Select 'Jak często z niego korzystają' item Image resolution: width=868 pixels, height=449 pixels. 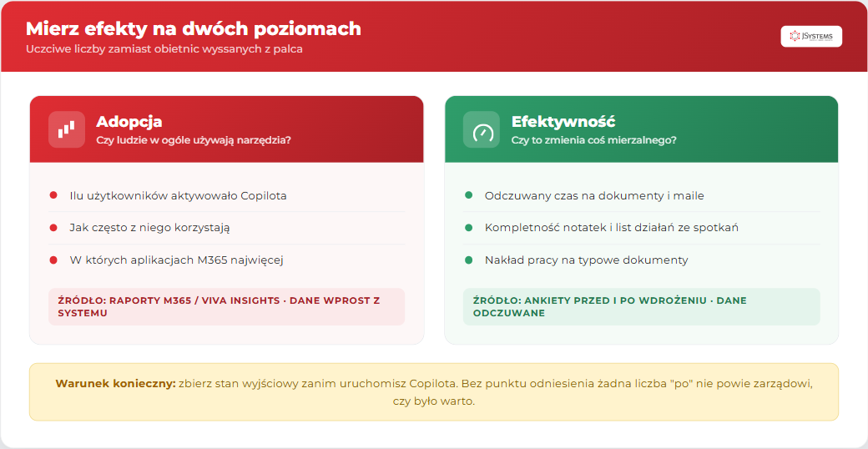tap(149, 228)
